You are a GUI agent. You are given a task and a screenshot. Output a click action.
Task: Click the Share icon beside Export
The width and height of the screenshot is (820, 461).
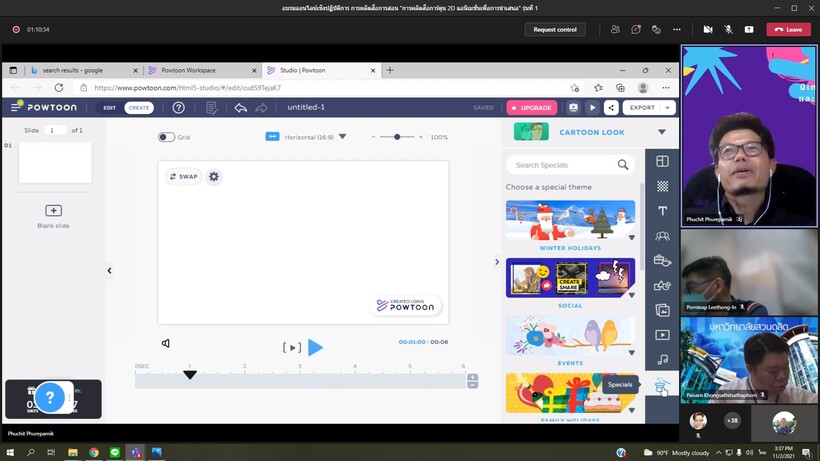pos(611,108)
